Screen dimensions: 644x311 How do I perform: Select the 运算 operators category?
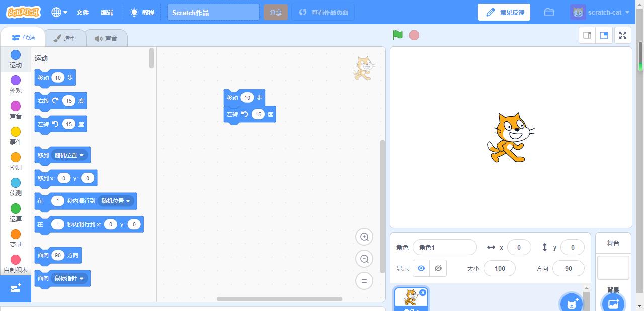[16, 213]
